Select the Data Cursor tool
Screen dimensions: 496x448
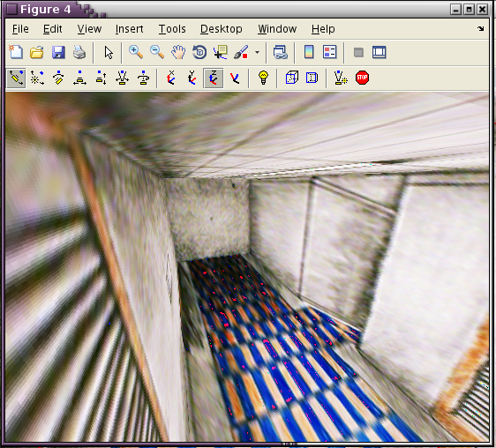[221, 52]
